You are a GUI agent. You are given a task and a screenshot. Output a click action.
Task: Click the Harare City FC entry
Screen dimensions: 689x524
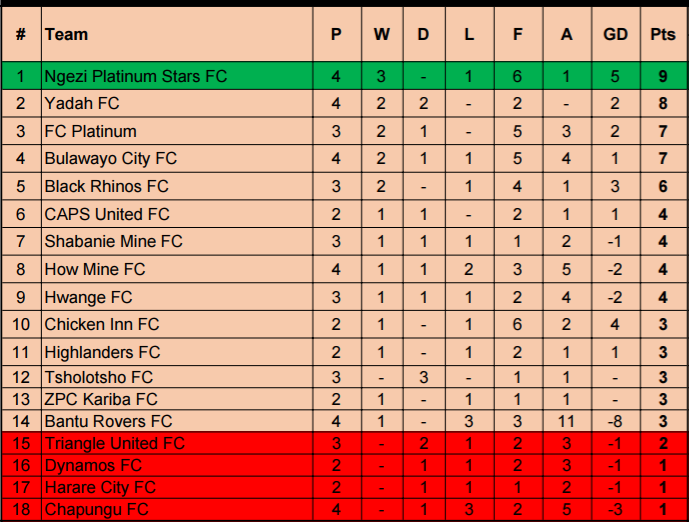[100, 487]
